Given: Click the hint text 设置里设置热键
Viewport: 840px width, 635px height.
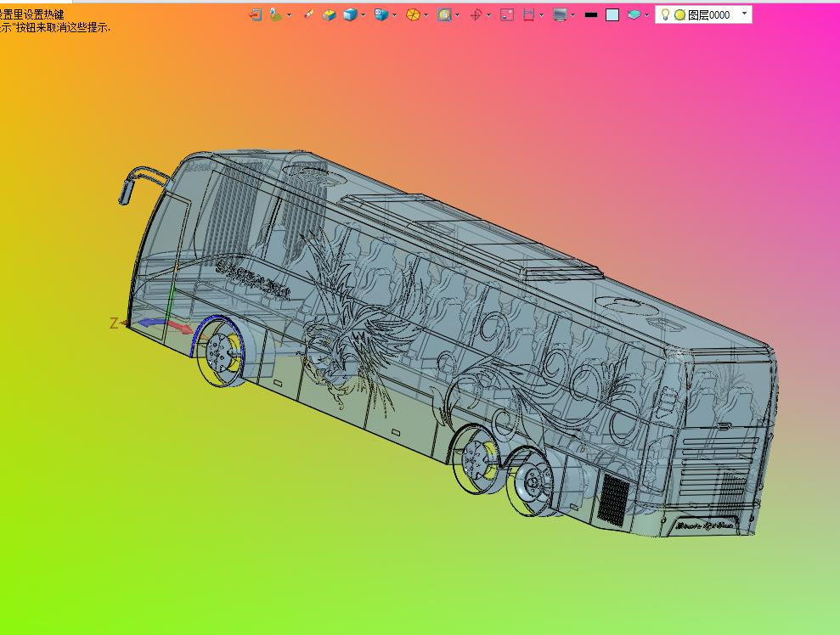Looking at the screenshot, I should [x=32, y=15].
